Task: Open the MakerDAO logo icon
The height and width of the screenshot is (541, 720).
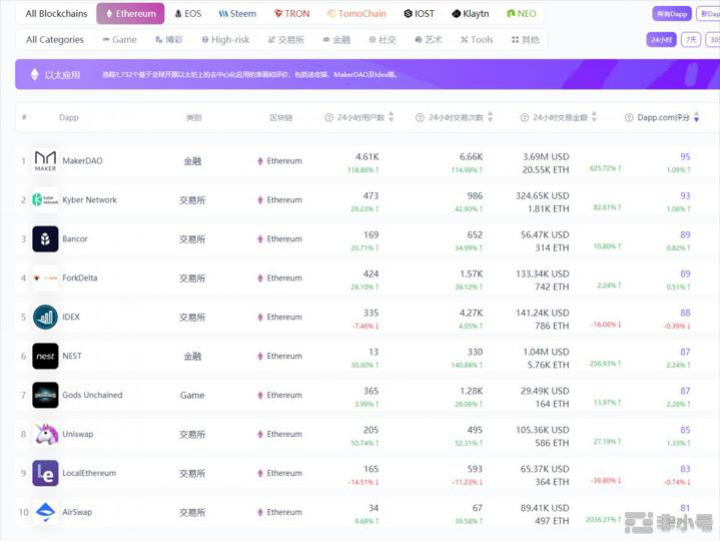Action: 45,161
